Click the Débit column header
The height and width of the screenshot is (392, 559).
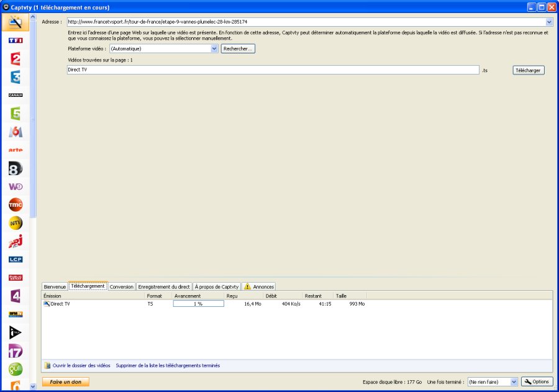point(283,296)
